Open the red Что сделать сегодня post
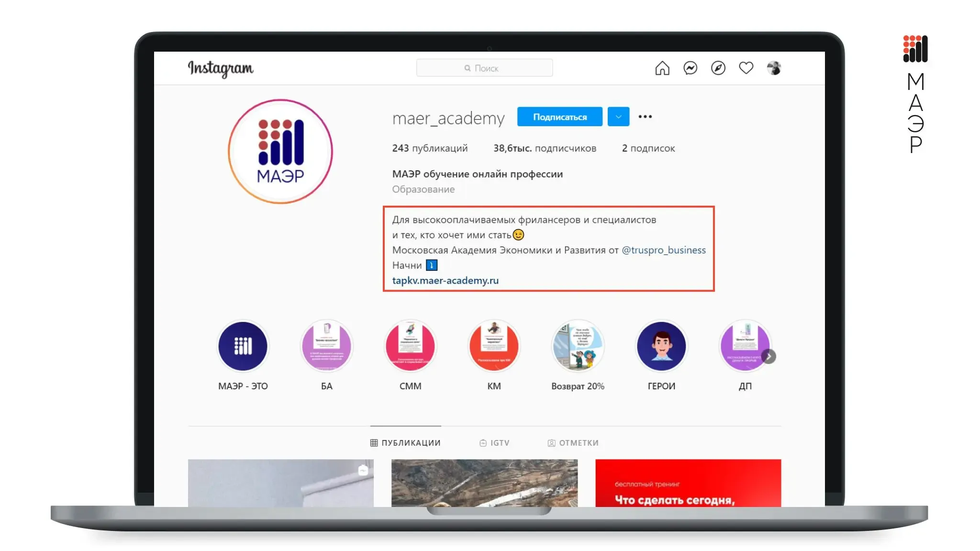980x551 pixels. coord(688,483)
